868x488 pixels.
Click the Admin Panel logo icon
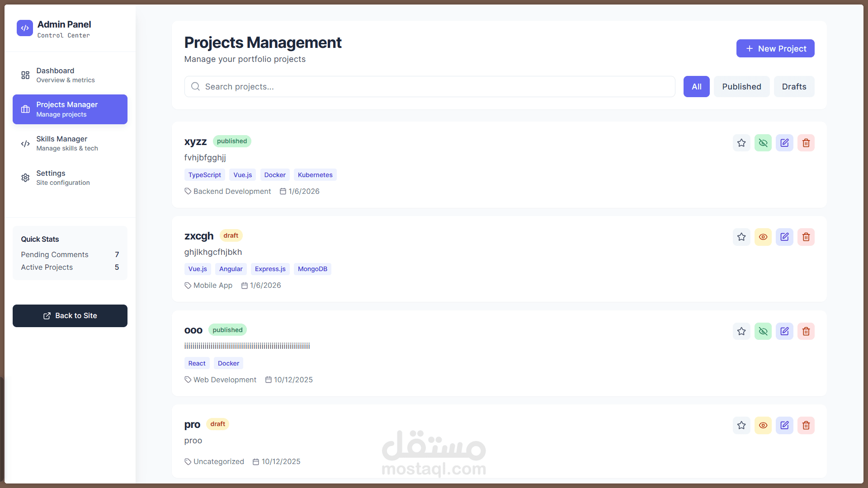[25, 28]
